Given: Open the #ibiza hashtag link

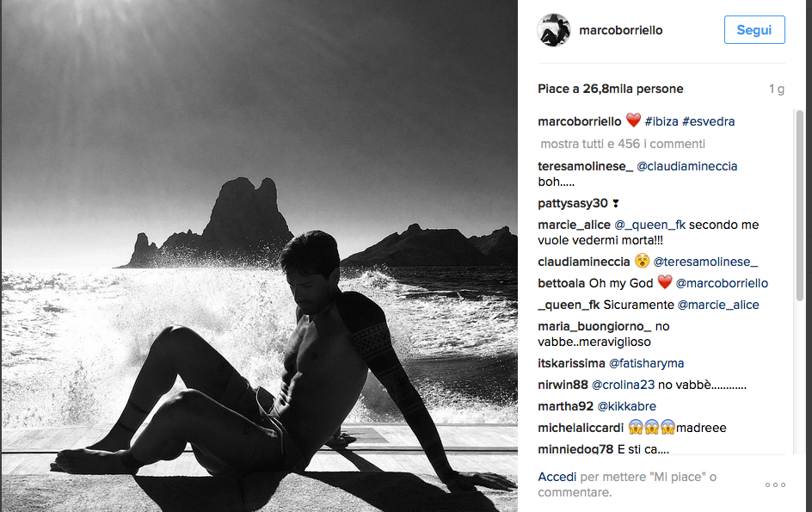Looking at the screenshot, I should [x=661, y=121].
